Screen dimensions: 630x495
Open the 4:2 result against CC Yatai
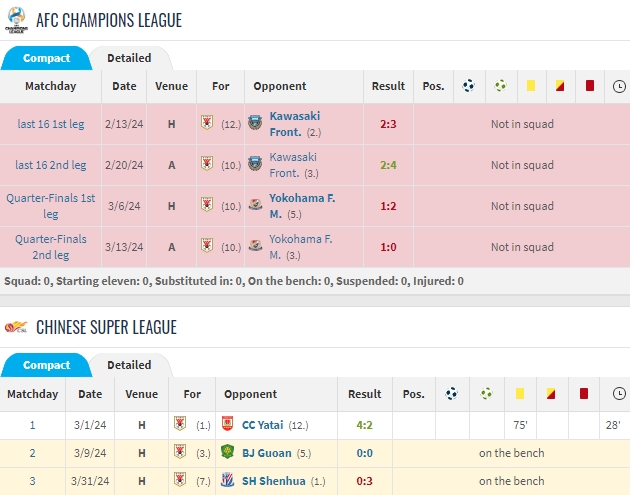point(365,425)
